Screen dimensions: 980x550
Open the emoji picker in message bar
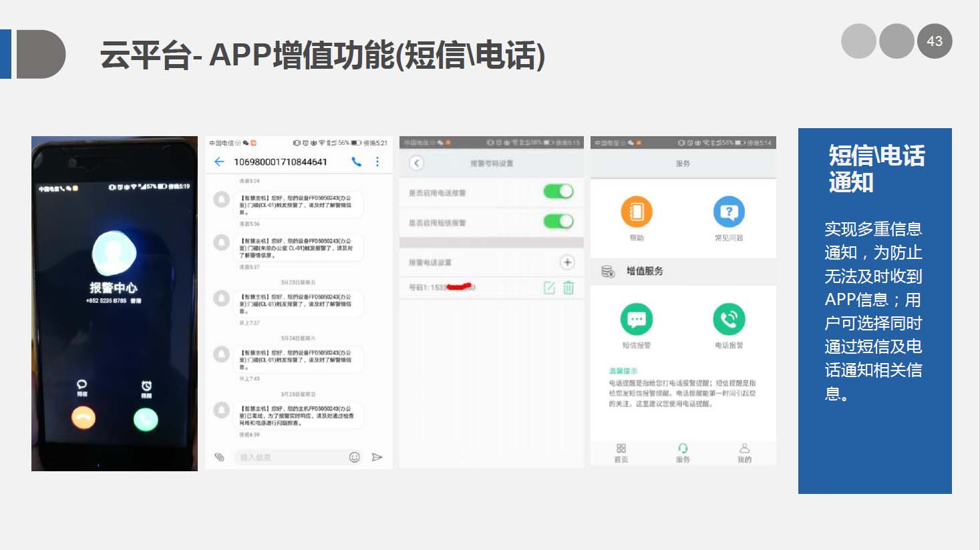[x=355, y=457]
